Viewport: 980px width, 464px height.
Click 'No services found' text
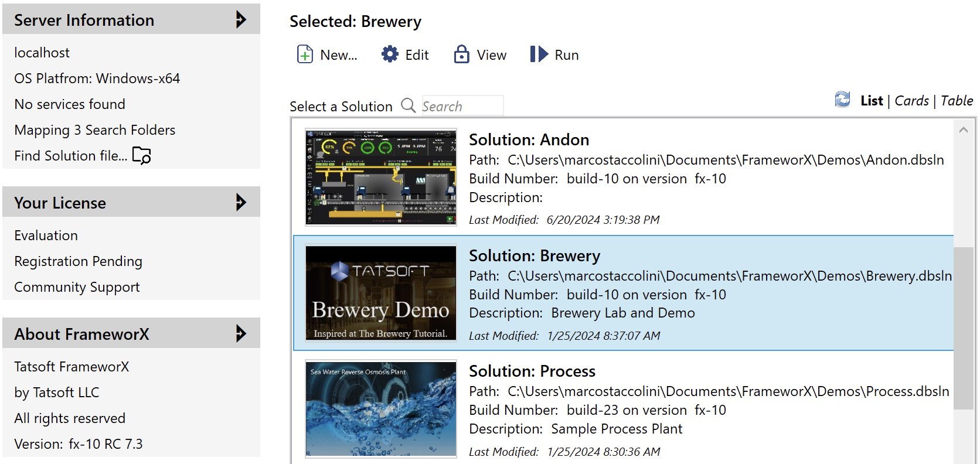pyautogui.click(x=70, y=104)
